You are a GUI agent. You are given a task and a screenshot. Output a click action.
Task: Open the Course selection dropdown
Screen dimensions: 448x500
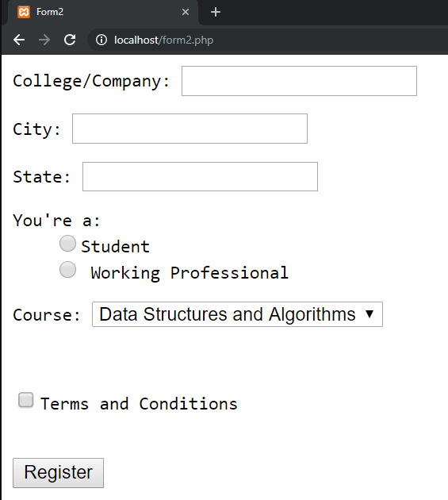[x=237, y=314]
